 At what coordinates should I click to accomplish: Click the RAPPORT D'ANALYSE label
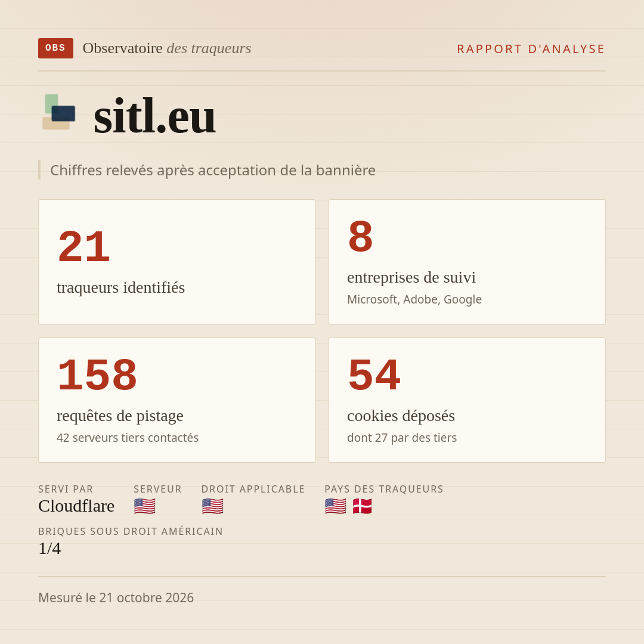coord(531,49)
